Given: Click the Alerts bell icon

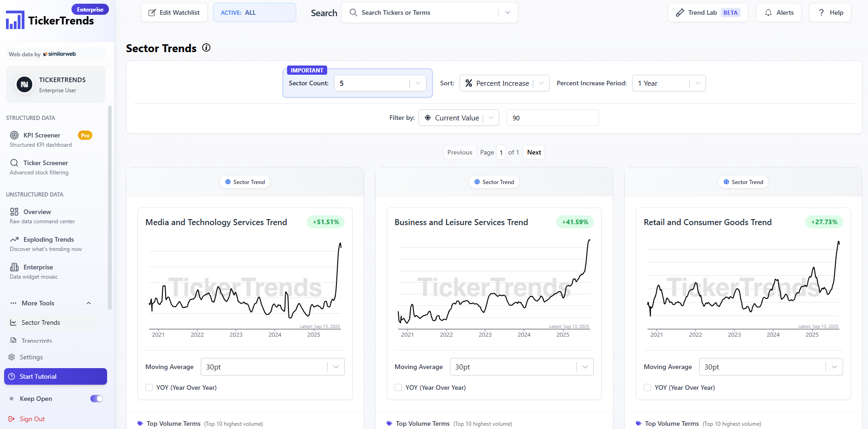Looking at the screenshot, I should [x=768, y=12].
